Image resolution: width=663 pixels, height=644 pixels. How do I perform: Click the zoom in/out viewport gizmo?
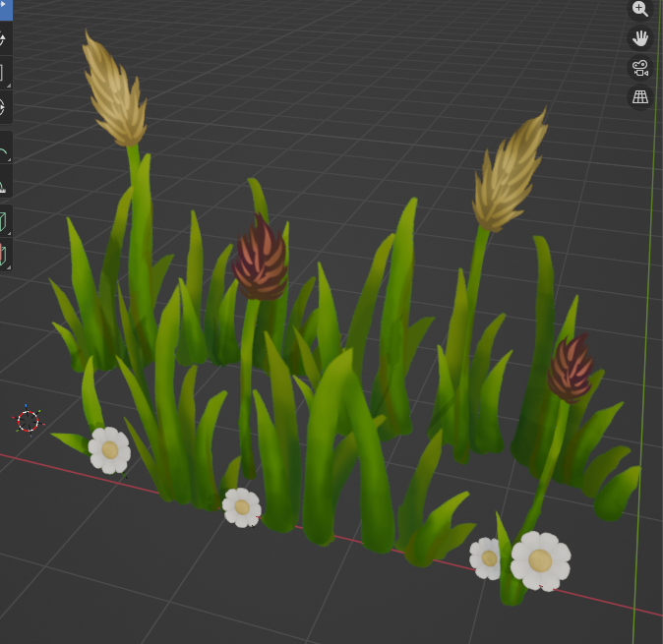coord(639,9)
